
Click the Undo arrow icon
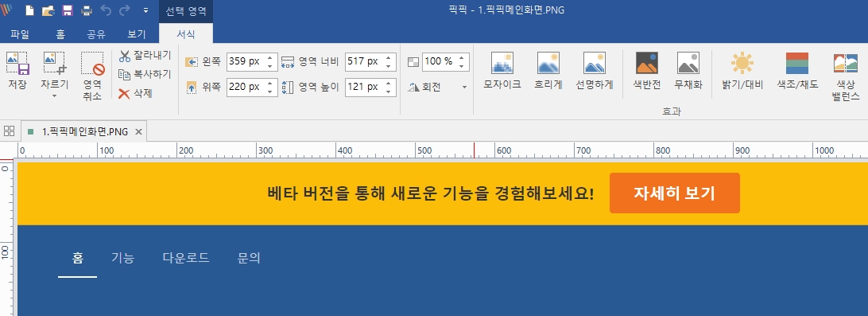pos(106,10)
